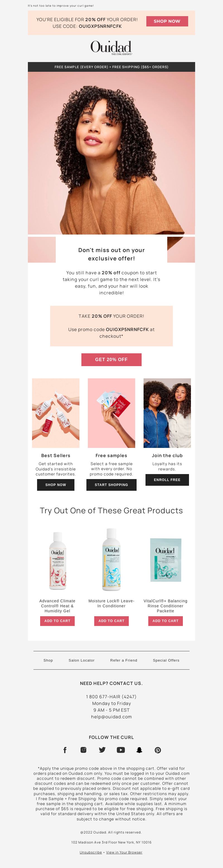223x868 pixels.
Task: Click the GET 20% OFF button
Action: (111, 359)
